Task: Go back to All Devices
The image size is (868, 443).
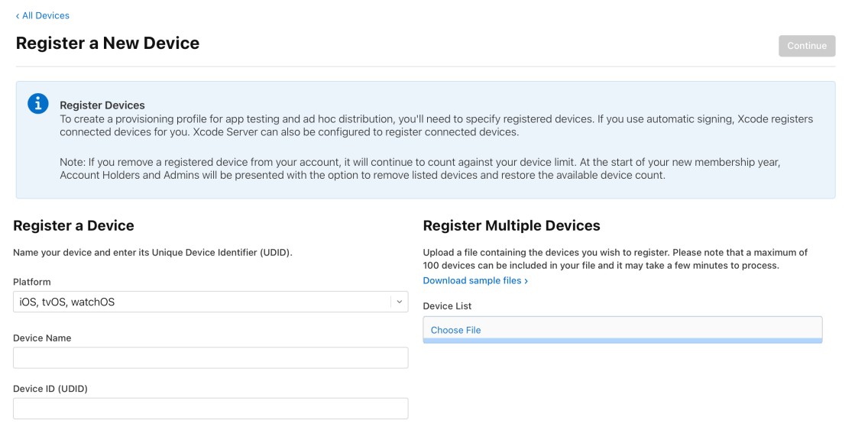Action: 43,15
